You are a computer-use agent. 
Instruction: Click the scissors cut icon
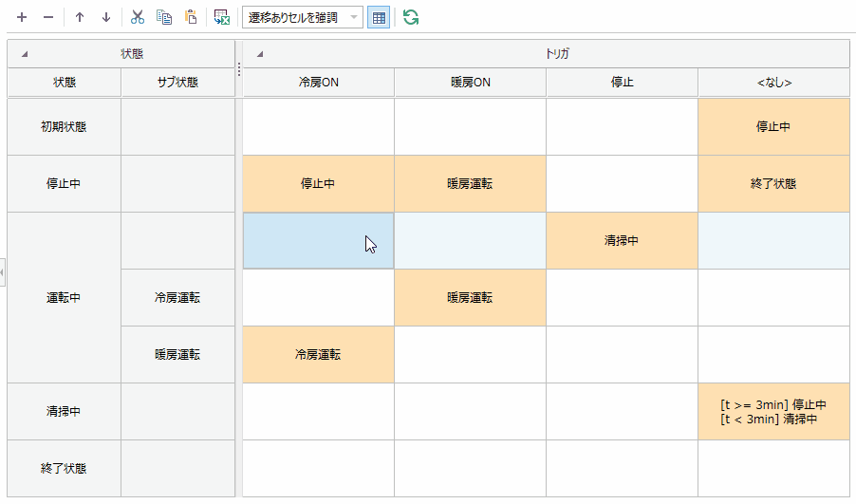click(138, 17)
